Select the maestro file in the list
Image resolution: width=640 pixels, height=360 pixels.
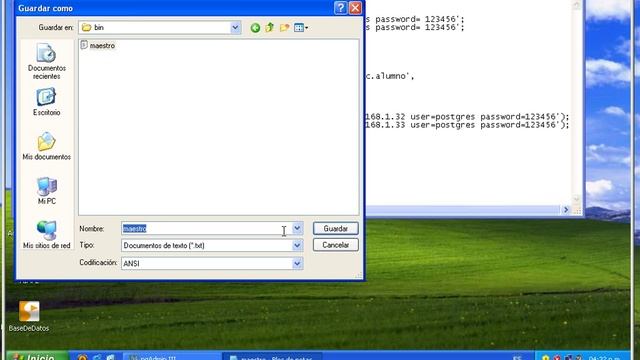[98, 45]
